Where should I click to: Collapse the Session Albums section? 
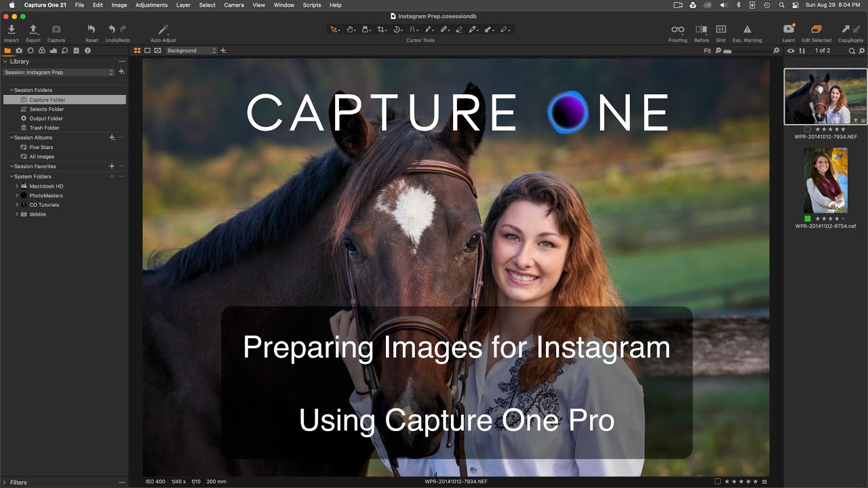(12, 138)
